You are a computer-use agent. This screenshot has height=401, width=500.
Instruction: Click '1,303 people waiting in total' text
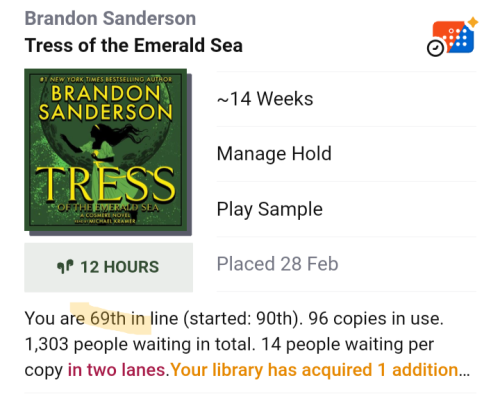click(140, 344)
